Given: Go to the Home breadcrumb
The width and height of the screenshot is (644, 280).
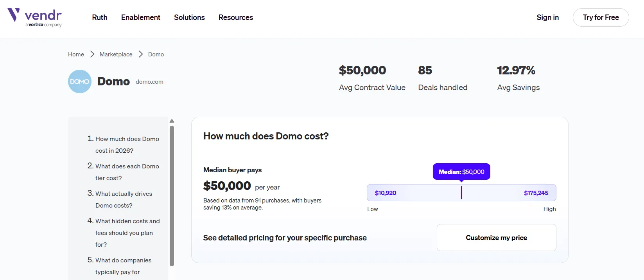Looking at the screenshot, I should point(76,54).
